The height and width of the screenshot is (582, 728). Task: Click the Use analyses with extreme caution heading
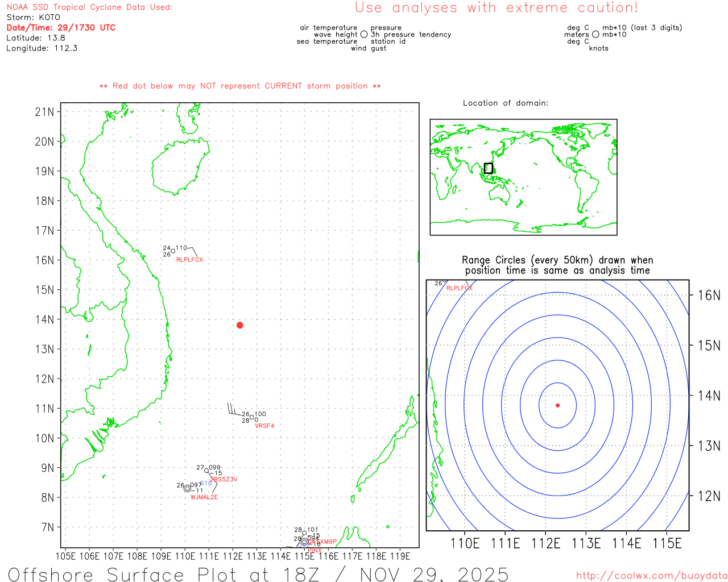coord(497,7)
